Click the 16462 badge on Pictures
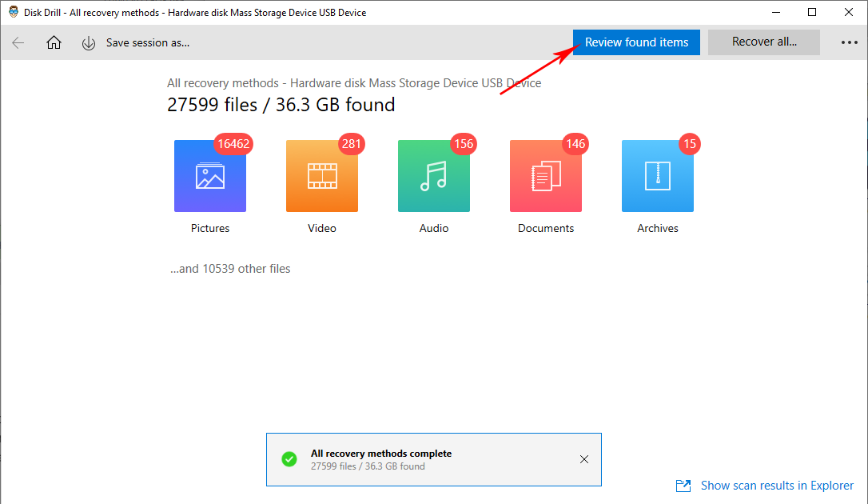This screenshot has width=868, height=504. [233, 144]
